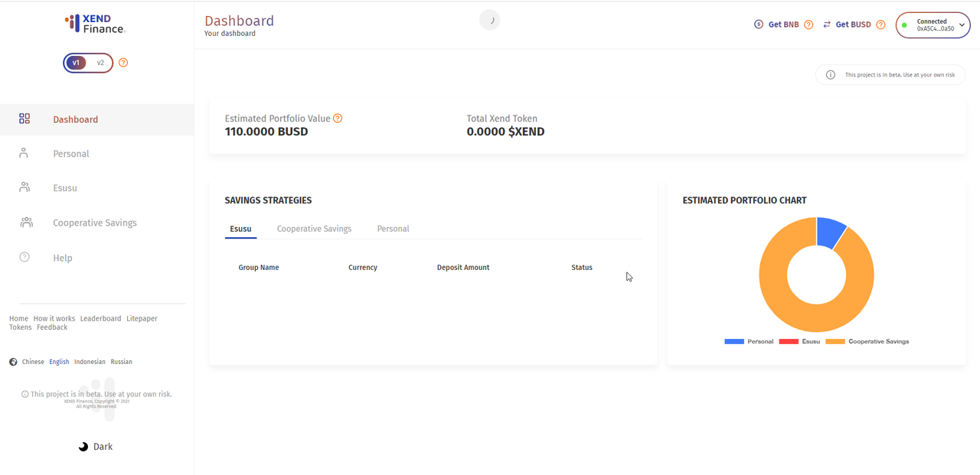980x475 pixels.
Task: Click the 110.0000 BUSD value
Action: [266, 132]
